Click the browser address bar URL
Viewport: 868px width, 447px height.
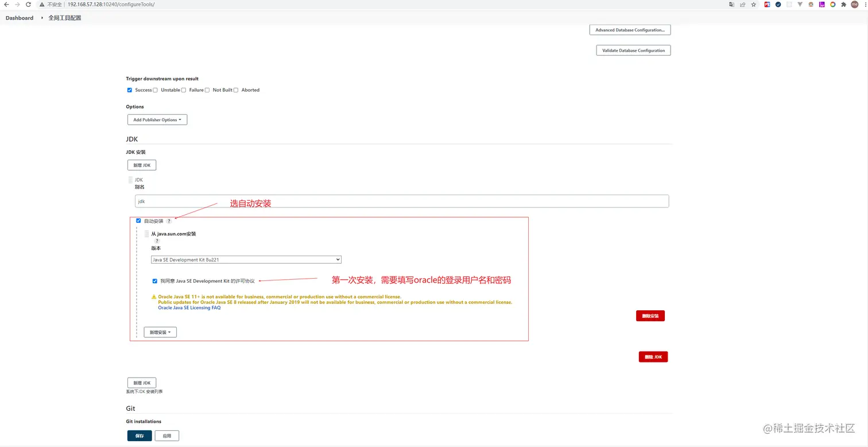point(111,4)
